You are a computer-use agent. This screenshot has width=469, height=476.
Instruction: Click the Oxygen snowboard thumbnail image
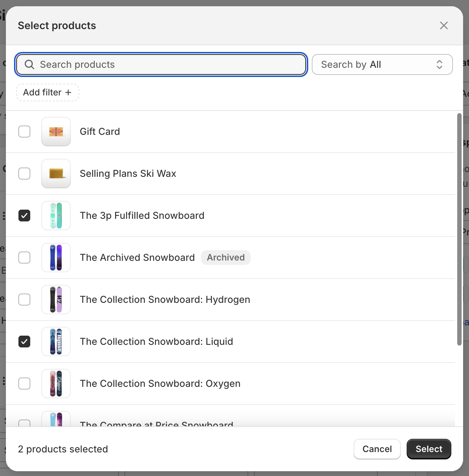(x=56, y=384)
